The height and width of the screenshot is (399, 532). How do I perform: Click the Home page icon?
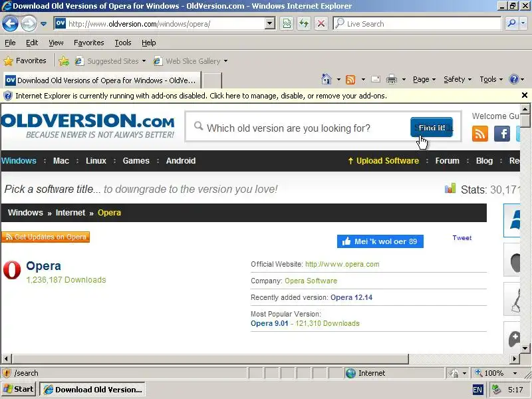click(326, 79)
